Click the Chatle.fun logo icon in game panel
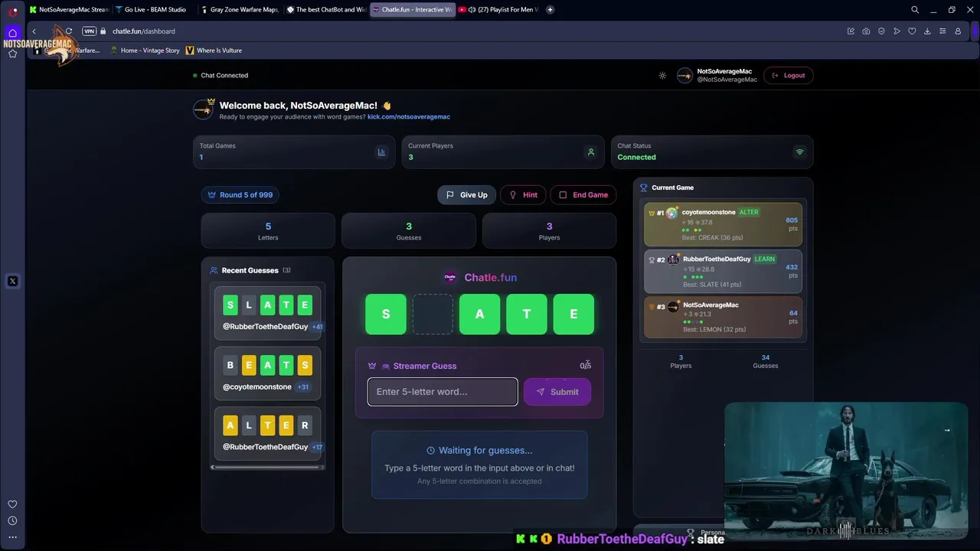This screenshot has width=980, height=551. pos(450,278)
